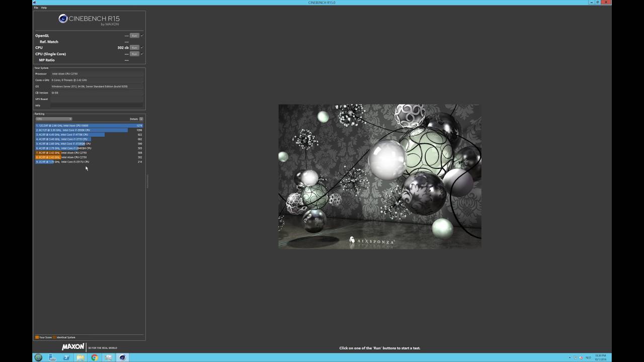Click the taskbar clock and date
644x362 pixels.
pyautogui.click(x=600, y=357)
